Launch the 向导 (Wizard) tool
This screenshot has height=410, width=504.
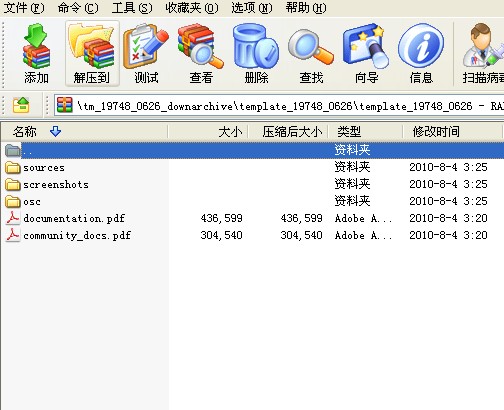tap(366, 53)
